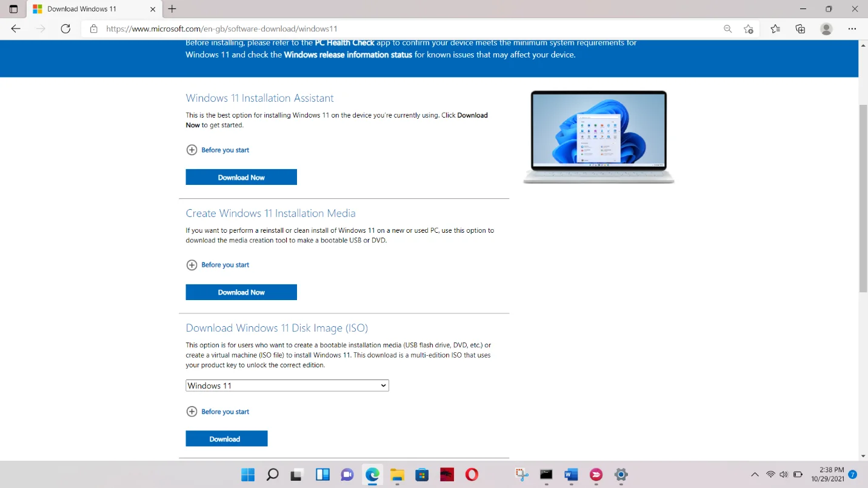This screenshot has height=488, width=868.
Task: Open the Collections icon
Action: pos(800,28)
